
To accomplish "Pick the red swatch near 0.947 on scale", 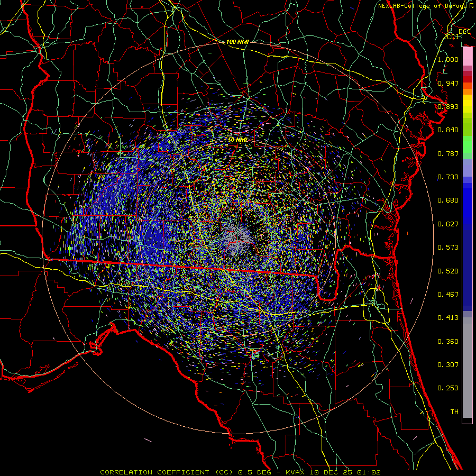I will (467, 79).
